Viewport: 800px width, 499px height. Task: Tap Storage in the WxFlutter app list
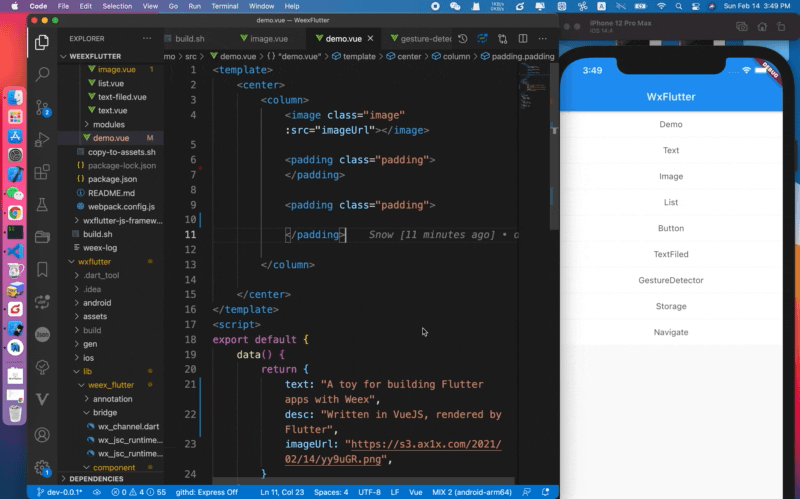(x=671, y=306)
